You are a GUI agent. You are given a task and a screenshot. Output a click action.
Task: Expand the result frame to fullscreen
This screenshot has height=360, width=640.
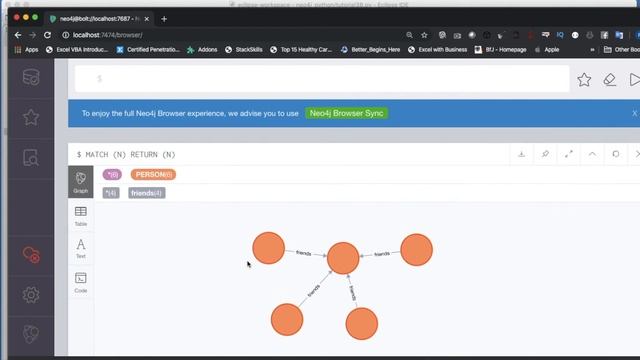tap(569, 154)
